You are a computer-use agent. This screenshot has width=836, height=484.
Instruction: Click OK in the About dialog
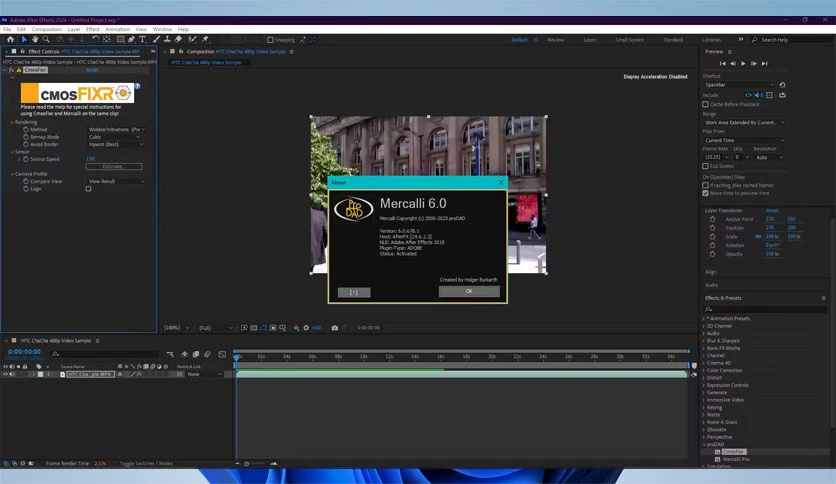point(469,291)
